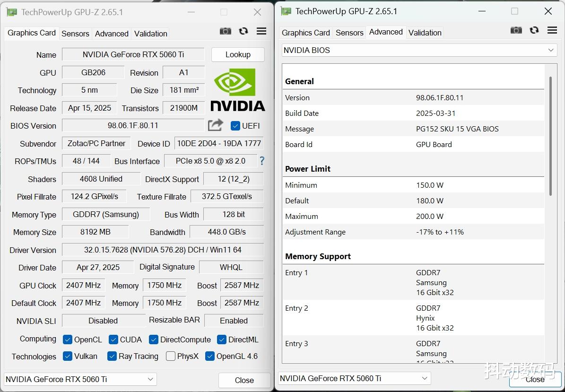Click Close button in left GPU-Z window
The image size is (565, 392).
click(244, 380)
